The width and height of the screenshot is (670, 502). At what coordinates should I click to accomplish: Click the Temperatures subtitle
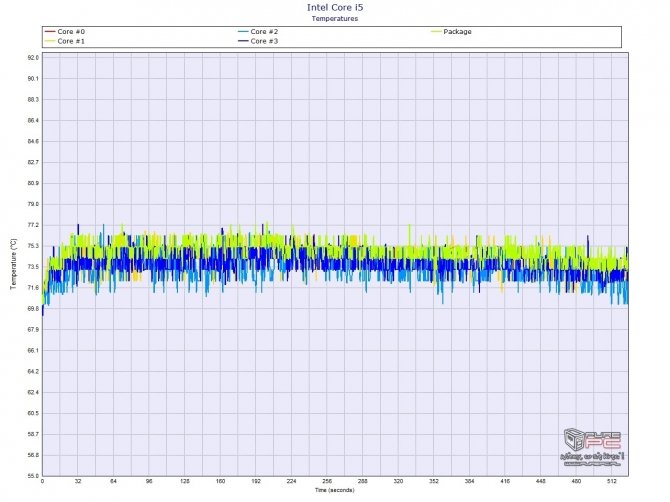(x=335, y=18)
